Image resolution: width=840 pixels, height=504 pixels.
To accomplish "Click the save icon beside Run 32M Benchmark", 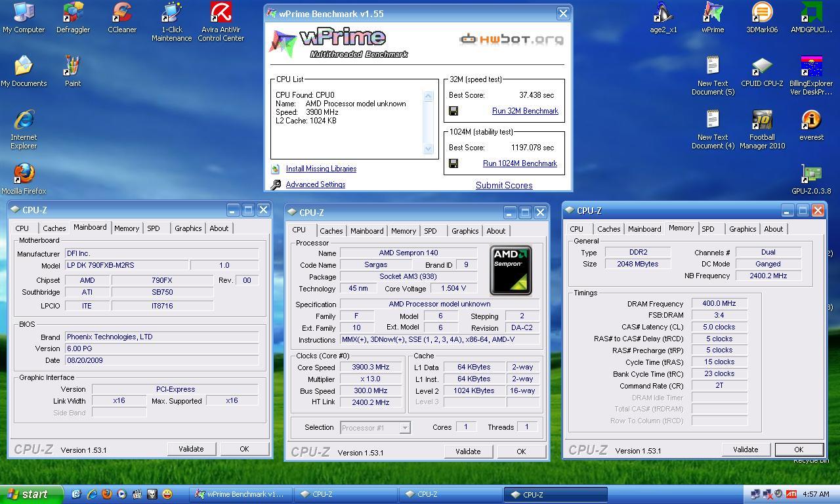I will (453, 111).
